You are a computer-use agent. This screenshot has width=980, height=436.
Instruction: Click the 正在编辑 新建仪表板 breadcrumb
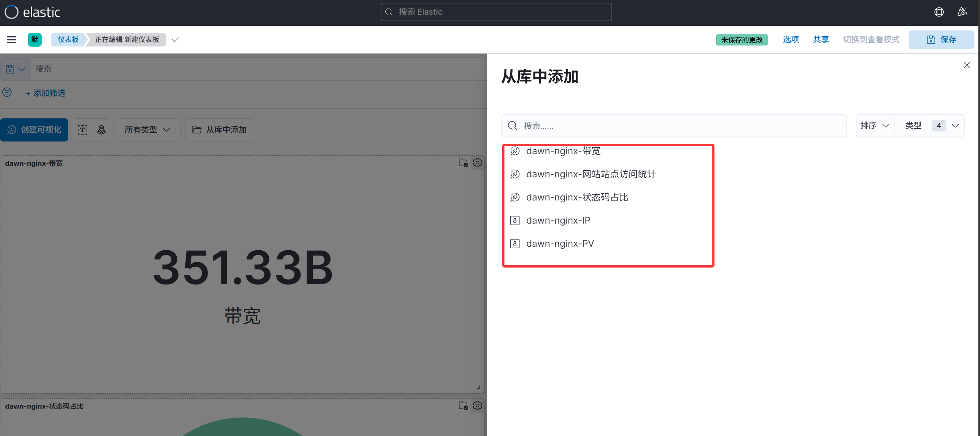coord(127,40)
